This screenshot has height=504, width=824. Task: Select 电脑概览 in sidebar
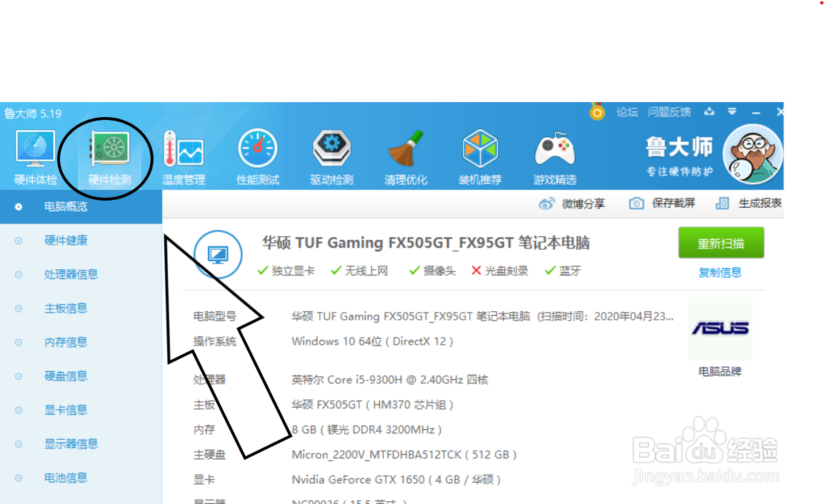point(81,206)
